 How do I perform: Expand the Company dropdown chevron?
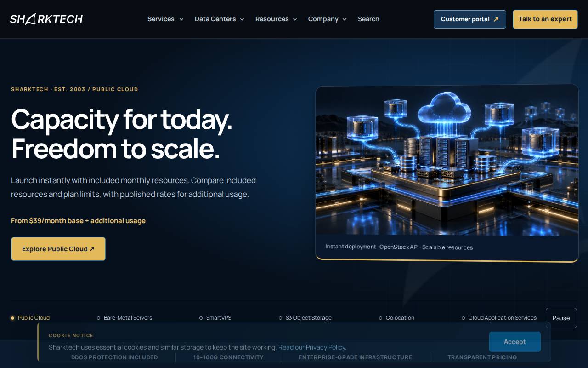[345, 19]
